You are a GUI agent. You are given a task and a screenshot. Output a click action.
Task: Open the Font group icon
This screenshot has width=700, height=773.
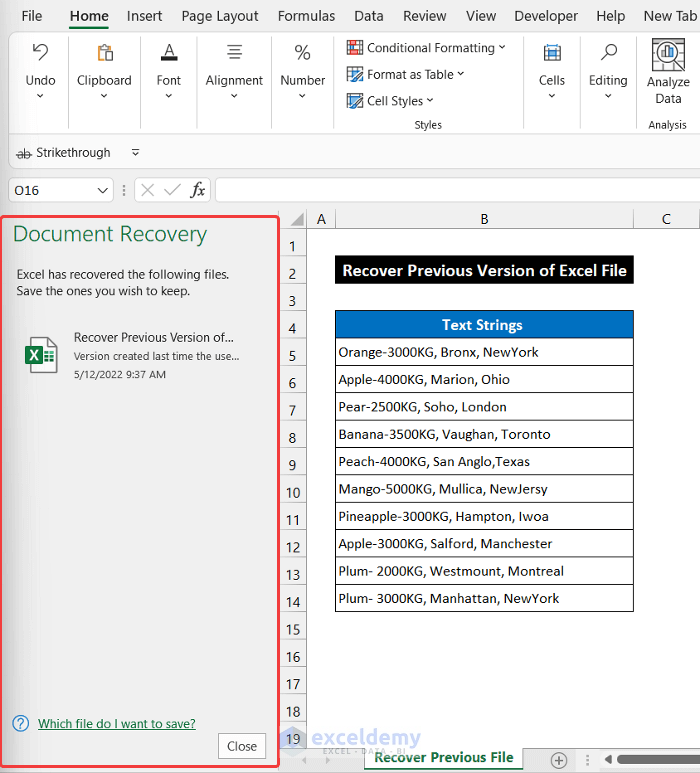[169, 52]
